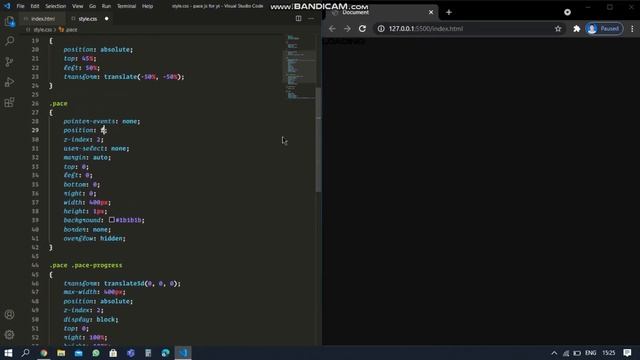The width and height of the screenshot is (640, 360).
Task: Click the VS Code taskbar icon
Action: click(183, 353)
